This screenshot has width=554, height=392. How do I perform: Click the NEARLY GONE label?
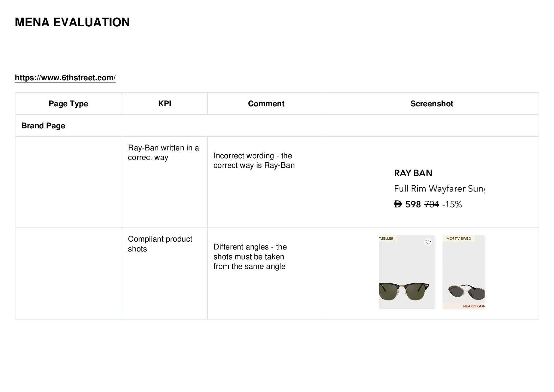click(x=473, y=306)
